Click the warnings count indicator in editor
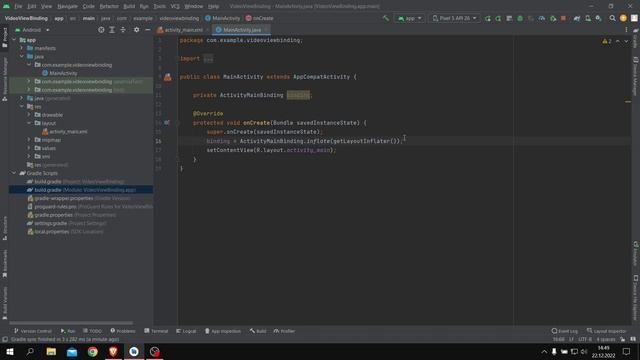Screen dimensions: 640x360 tap(607, 41)
